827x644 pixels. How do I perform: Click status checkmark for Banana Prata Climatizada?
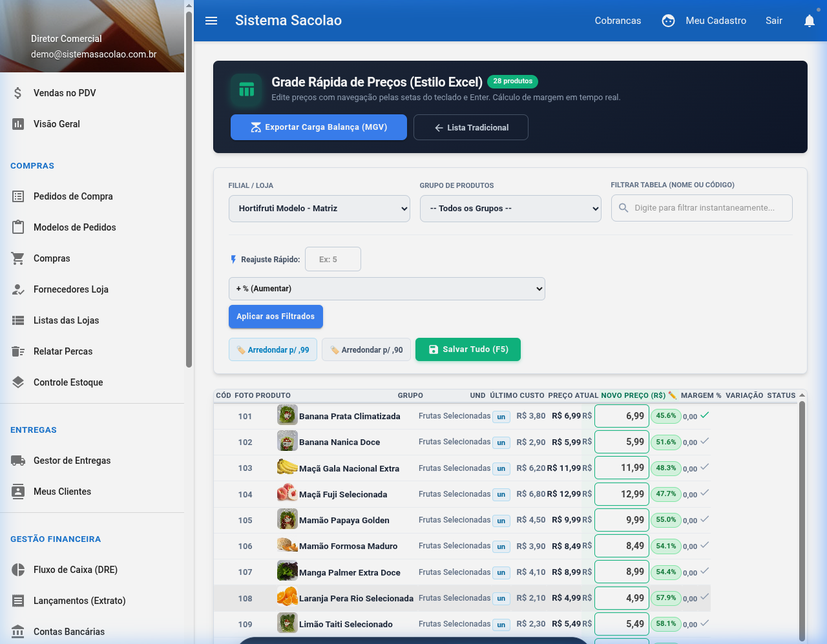pyautogui.click(x=705, y=415)
